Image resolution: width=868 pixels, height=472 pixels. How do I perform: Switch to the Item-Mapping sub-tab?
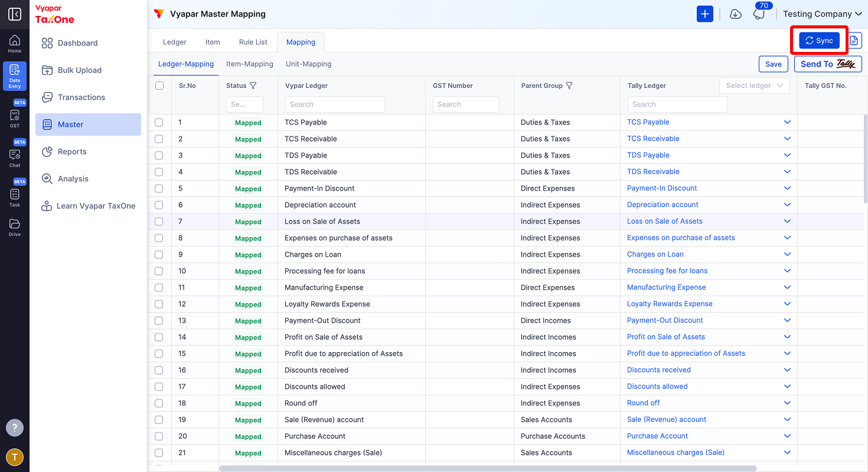(x=250, y=64)
